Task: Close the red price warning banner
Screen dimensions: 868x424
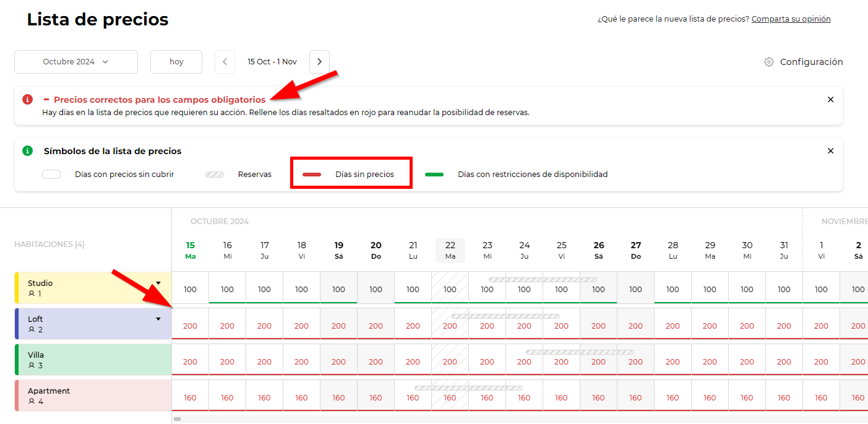Action: tap(831, 100)
